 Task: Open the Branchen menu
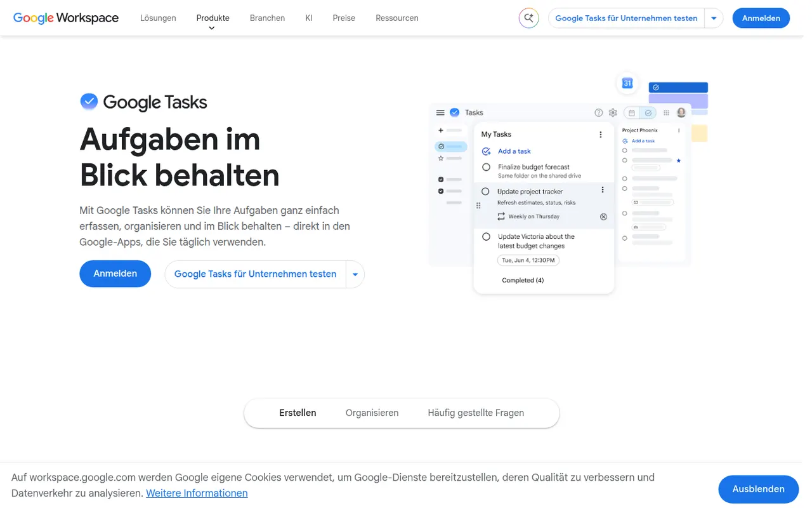(267, 18)
